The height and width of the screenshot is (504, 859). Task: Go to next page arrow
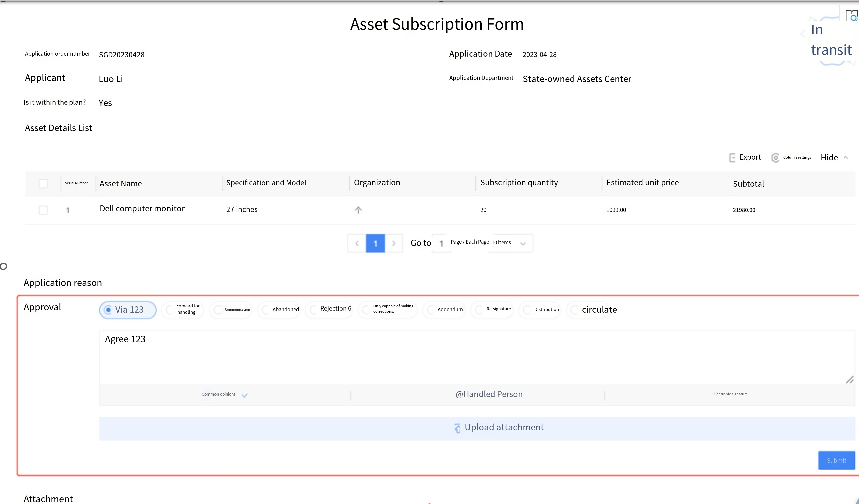point(394,243)
